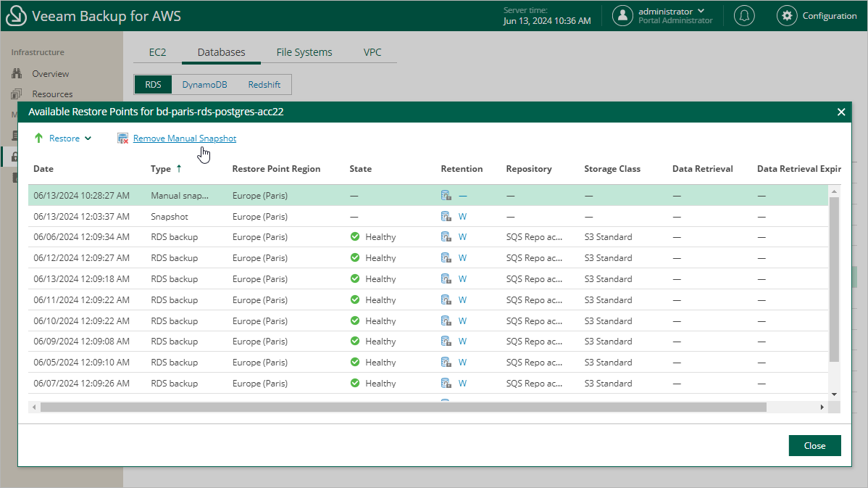Click retention icon for 06/12/2024 backup
Viewport: 868px width, 488px height.
point(446,257)
